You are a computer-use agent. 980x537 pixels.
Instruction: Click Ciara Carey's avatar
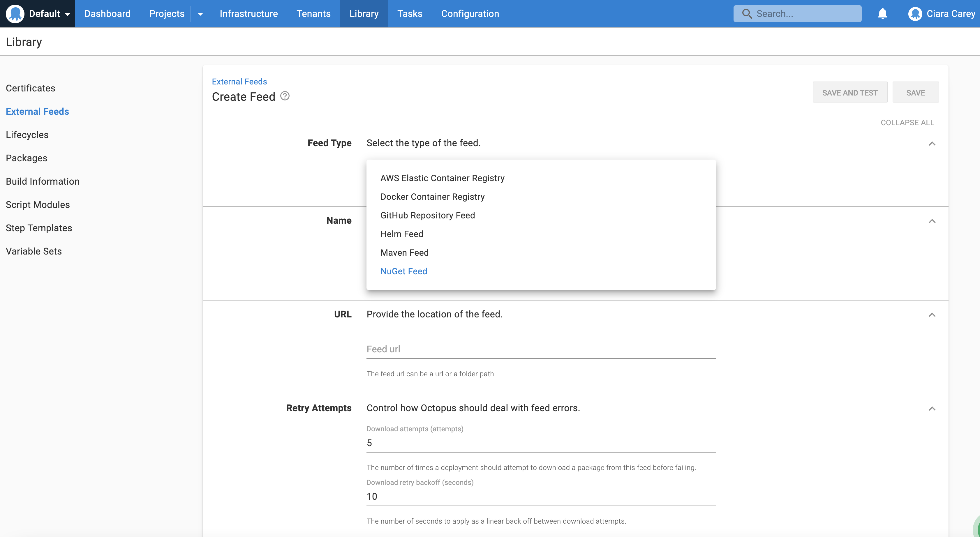pyautogui.click(x=914, y=13)
